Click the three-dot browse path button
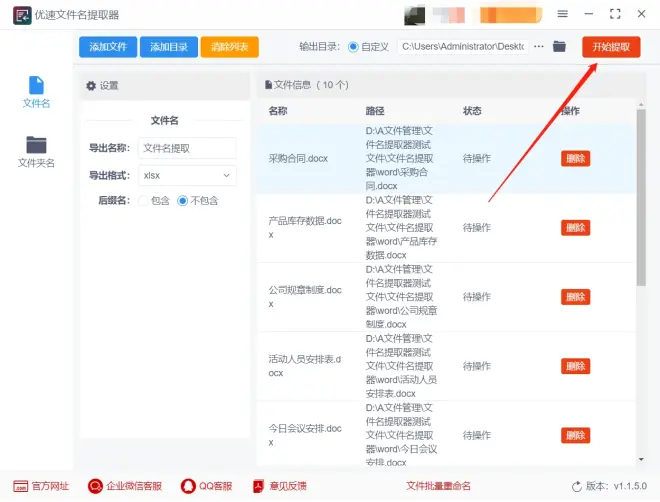Viewport: 660px width, 502px height. 539,46
